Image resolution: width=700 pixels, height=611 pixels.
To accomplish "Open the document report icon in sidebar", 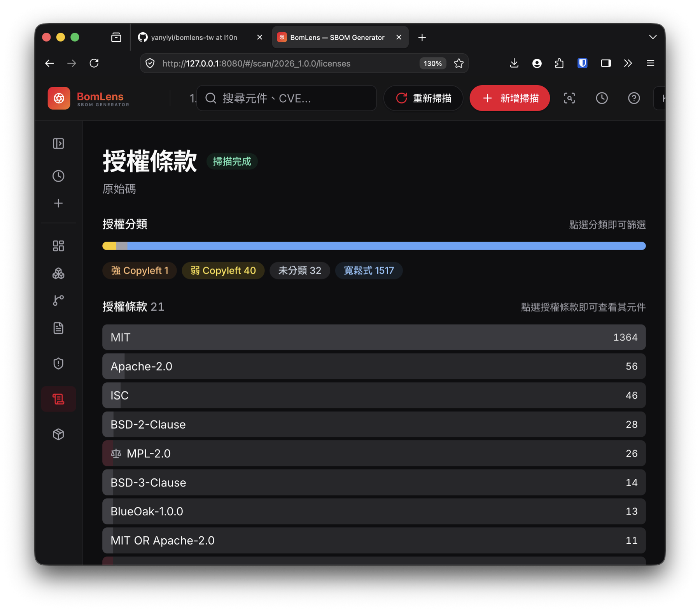I will (x=58, y=328).
